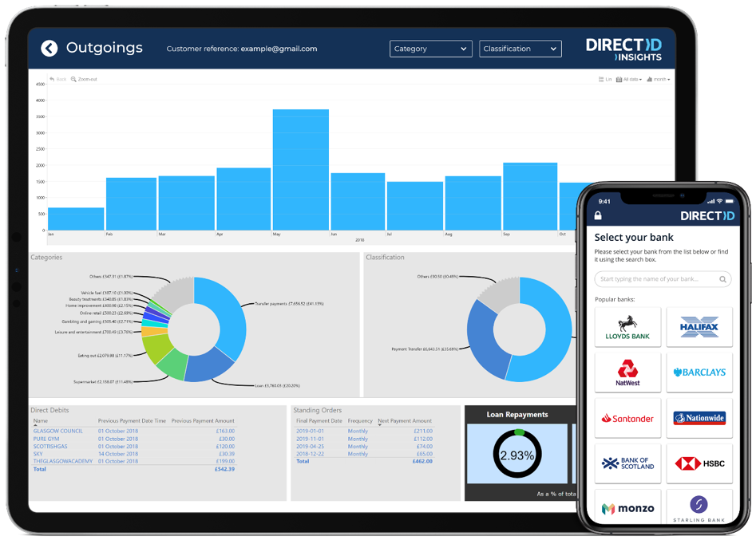
Task: Select Lloyds Bank tile
Action: [627, 327]
